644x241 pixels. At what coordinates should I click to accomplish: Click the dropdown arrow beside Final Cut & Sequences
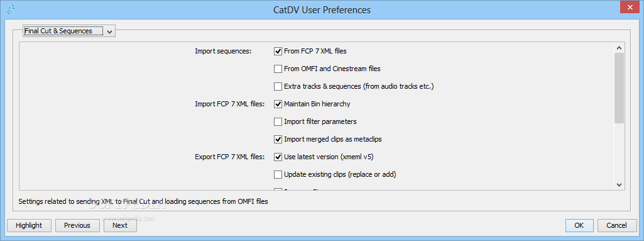(x=109, y=31)
